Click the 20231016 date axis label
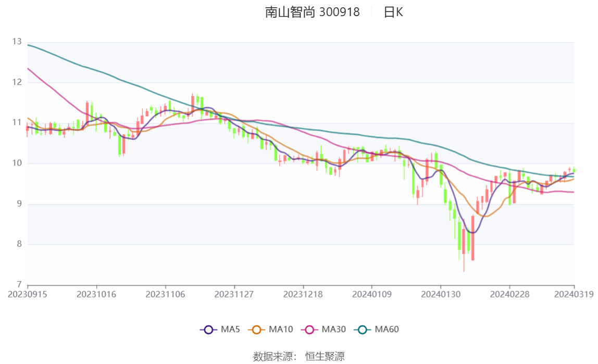The height and width of the screenshot is (364, 598). [96, 295]
